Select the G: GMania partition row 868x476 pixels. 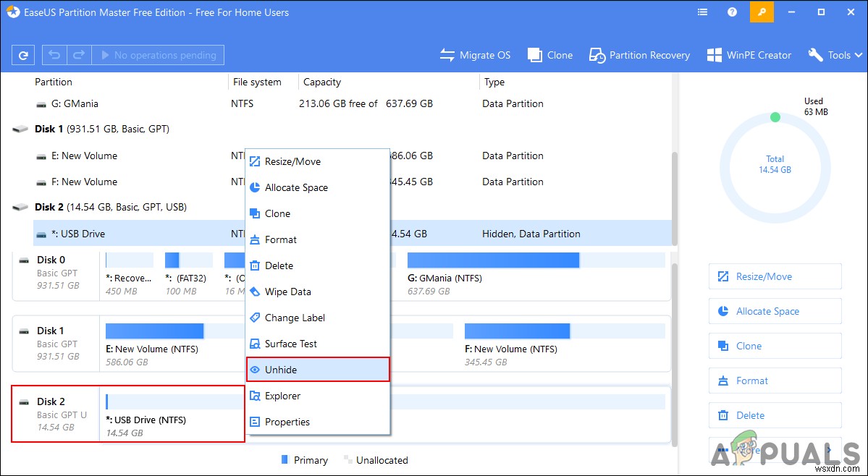352,103
